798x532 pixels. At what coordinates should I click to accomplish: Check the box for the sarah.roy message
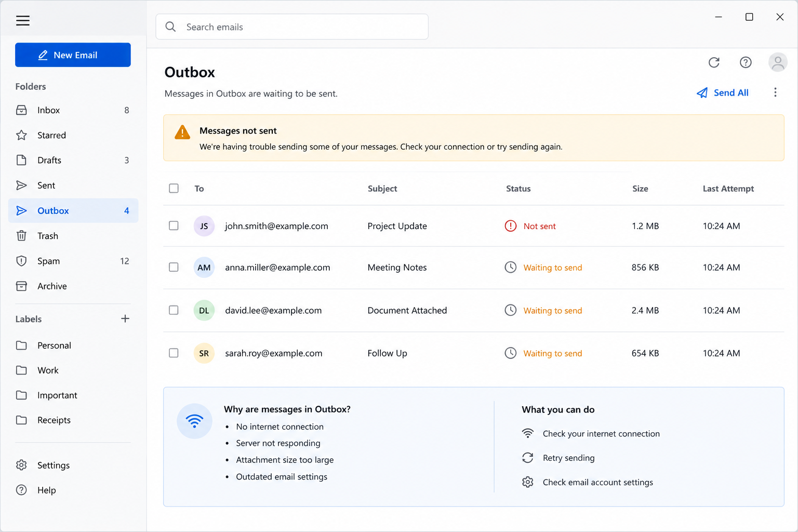(174, 353)
